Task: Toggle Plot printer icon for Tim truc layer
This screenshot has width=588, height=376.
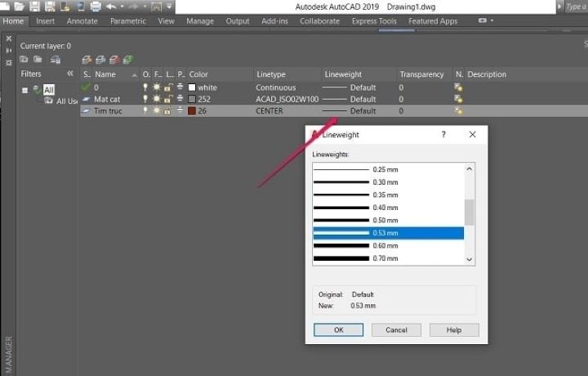Action: point(180,110)
